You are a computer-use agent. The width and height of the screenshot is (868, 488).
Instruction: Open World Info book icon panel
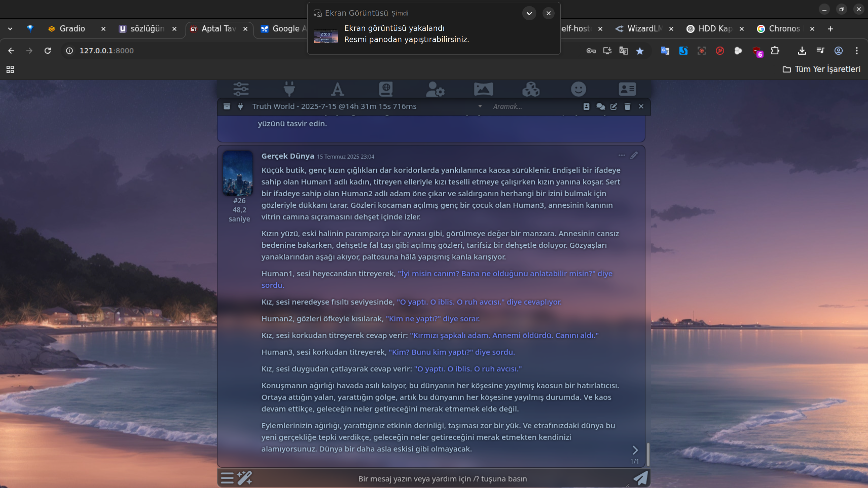click(x=386, y=89)
